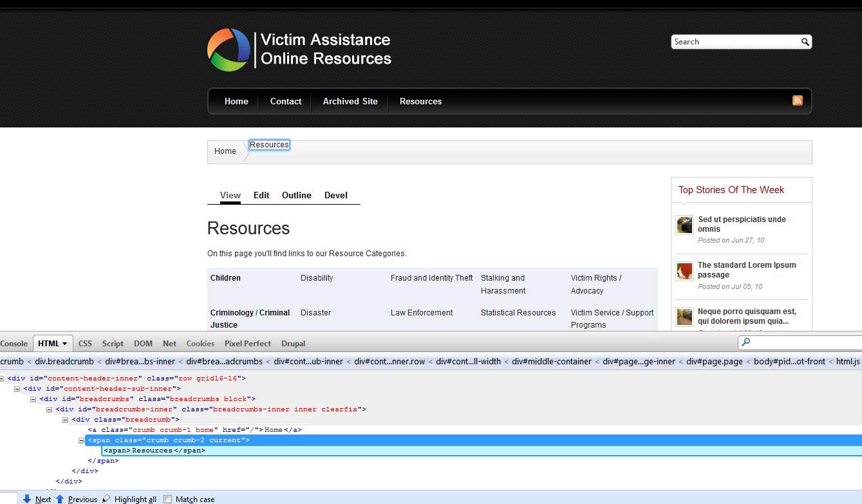The width and height of the screenshot is (862, 504).
Task: Select div.breadcrumb in the element path
Action: [x=64, y=362]
